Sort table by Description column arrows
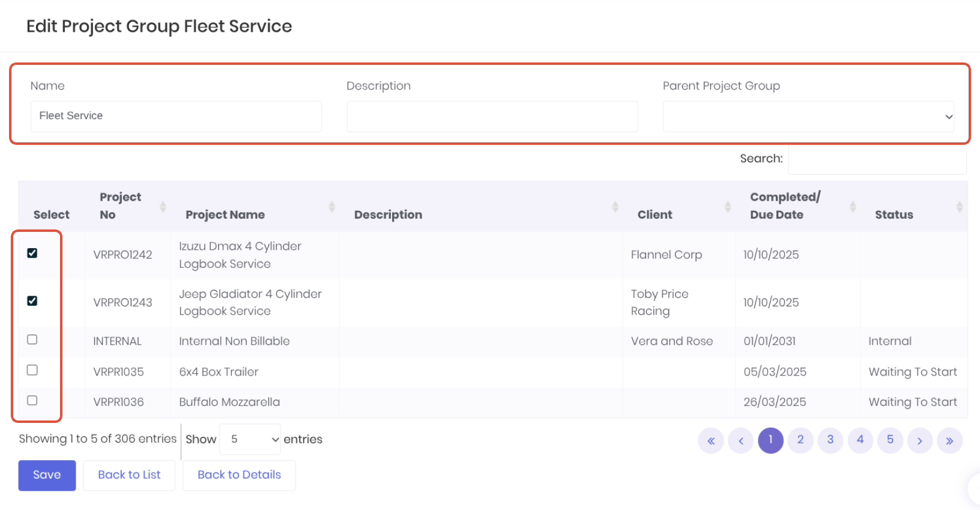Image resolution: width=980 pixels, height=510 pixels. click(x=615, y=207)
